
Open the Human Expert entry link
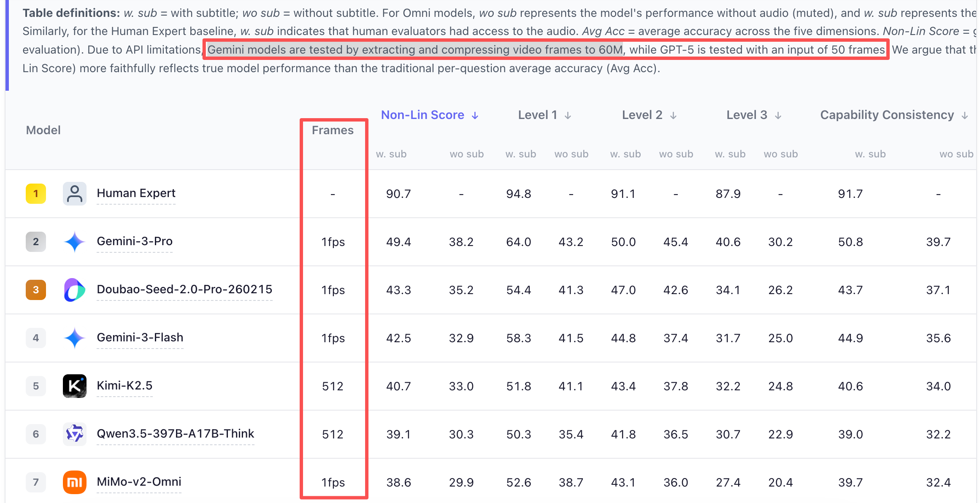pos(136,193)
